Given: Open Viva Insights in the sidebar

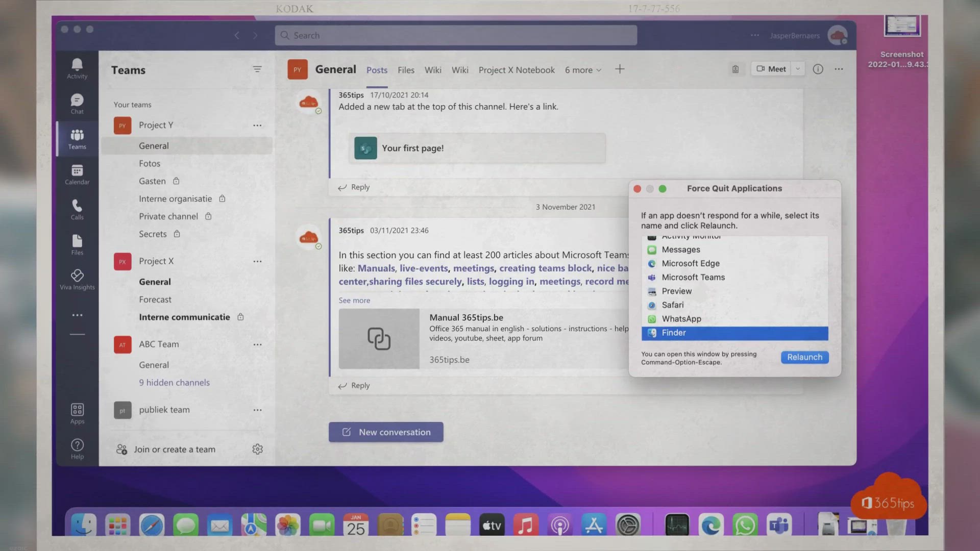Looking at the screenshot, I should (77, 280).
